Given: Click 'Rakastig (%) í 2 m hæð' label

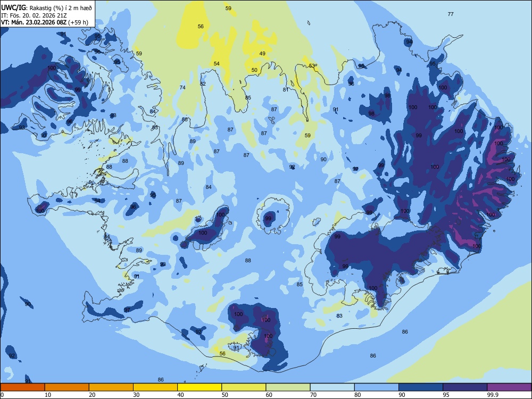Looking at the screenshot, I should tap(61, 7).
